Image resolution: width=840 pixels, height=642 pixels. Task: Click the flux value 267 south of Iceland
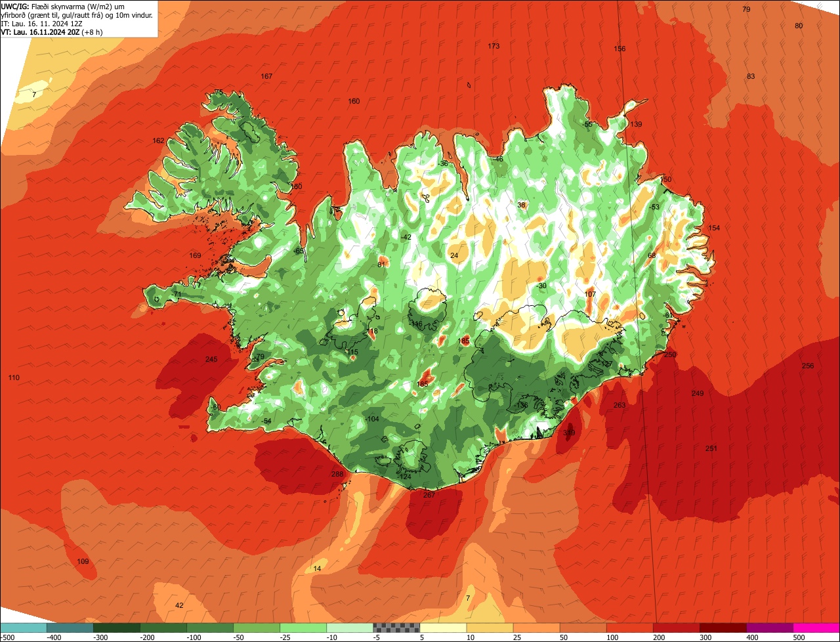point(429,495)
